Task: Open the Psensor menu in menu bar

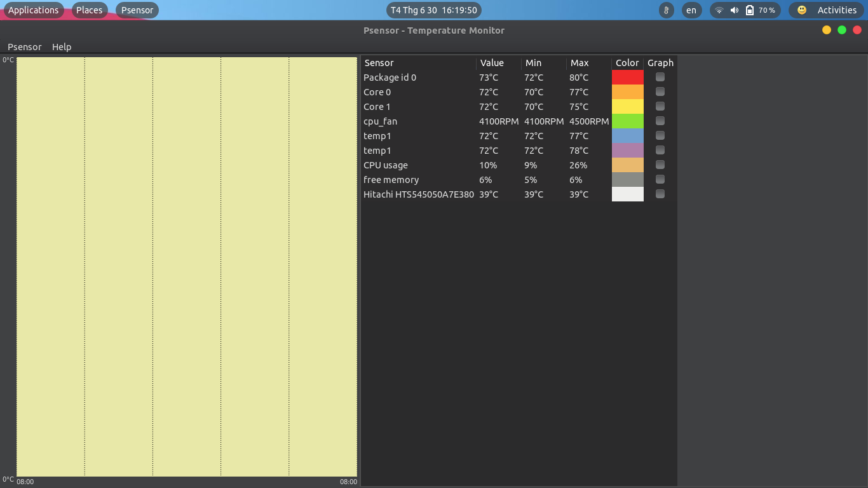Action: click(24, 47)
